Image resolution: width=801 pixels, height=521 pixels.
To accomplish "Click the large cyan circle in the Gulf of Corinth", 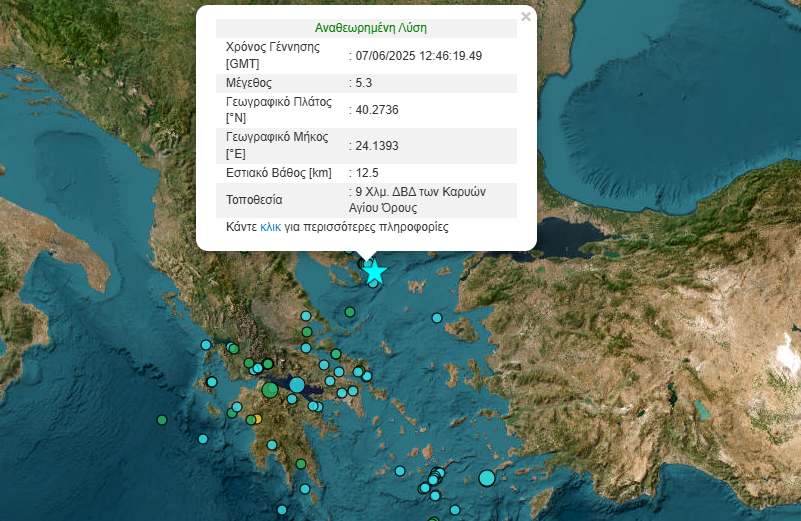I will click(297, 384).
